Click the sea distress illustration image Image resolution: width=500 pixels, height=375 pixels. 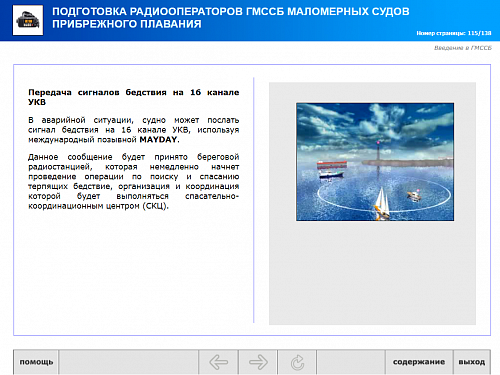tap(375, 162)
